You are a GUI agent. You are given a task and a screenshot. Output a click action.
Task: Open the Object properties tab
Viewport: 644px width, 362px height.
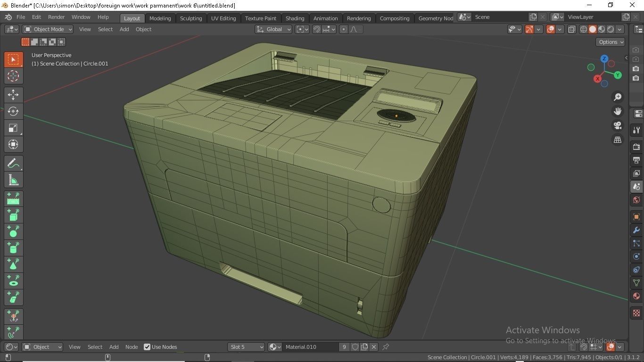coord(636,217)
